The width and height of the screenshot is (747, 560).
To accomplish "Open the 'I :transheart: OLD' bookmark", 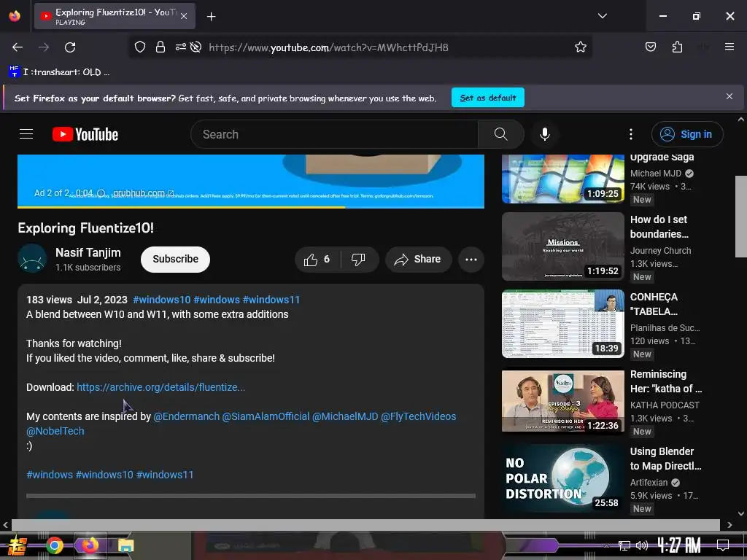I will pyautogui.click(x=60, y=72).
